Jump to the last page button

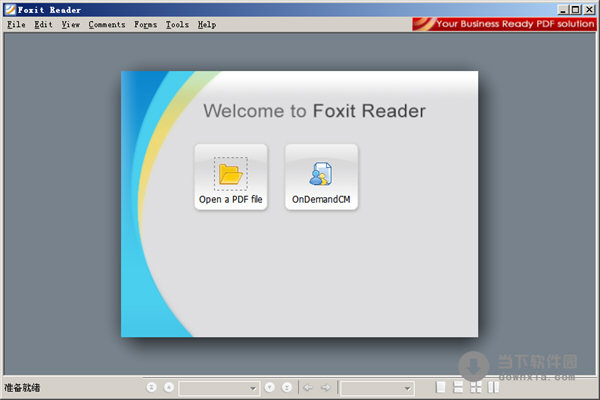pos(287,387)
